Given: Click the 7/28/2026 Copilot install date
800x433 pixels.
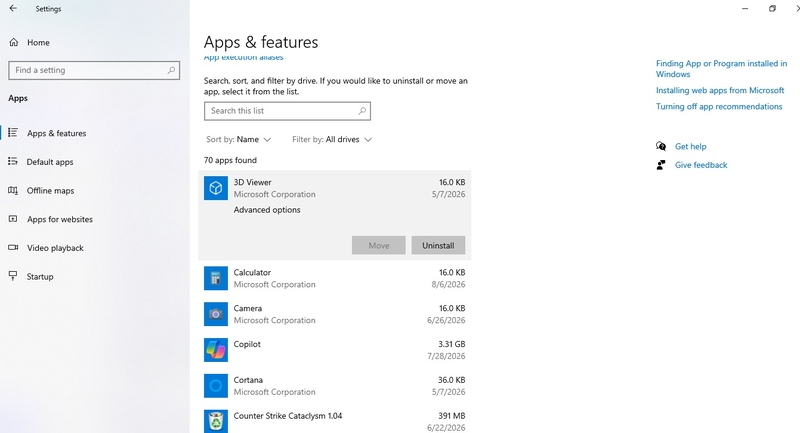Looking at the screenshot, I should (446, 356).
